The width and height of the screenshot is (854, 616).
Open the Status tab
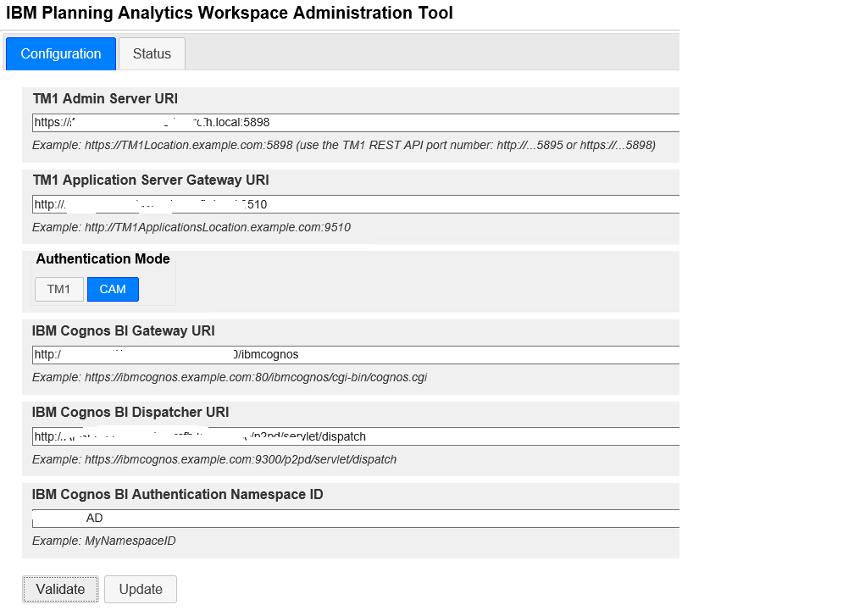(152, 54)
